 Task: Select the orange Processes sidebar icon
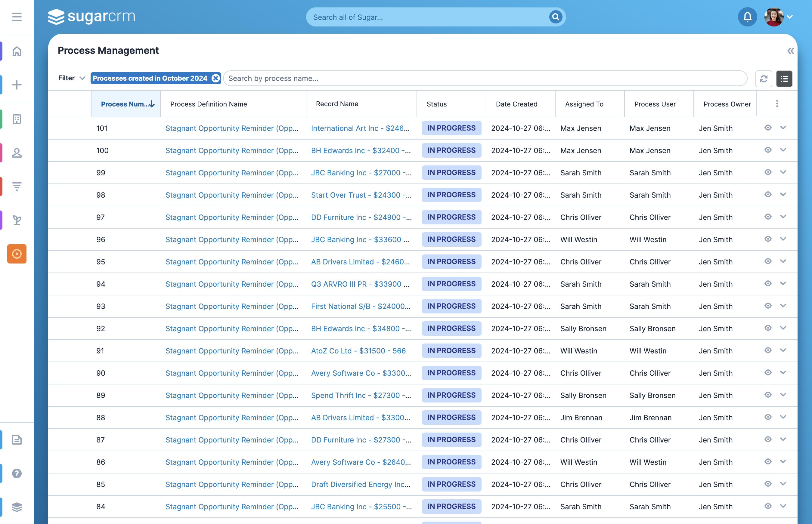(17, 254)
